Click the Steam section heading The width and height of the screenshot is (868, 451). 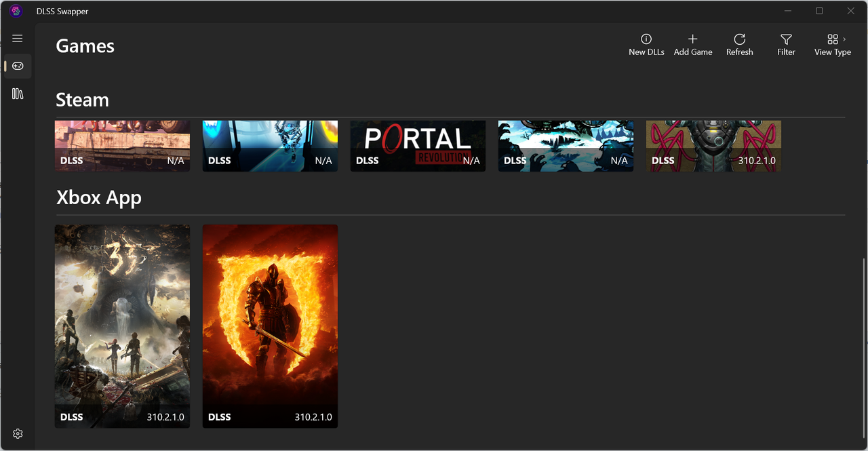coord(82,100)
